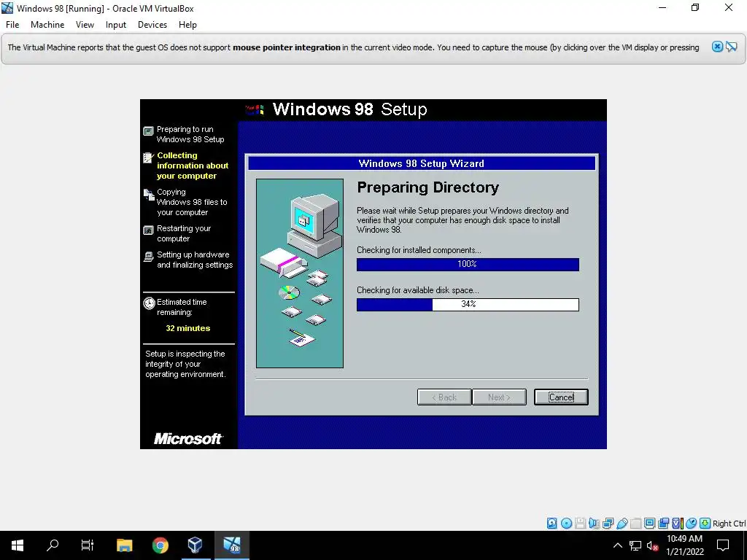This screenshot has width=747, height=560.
Task: Click the disabled Next button
Action: [x=499, y=397]
